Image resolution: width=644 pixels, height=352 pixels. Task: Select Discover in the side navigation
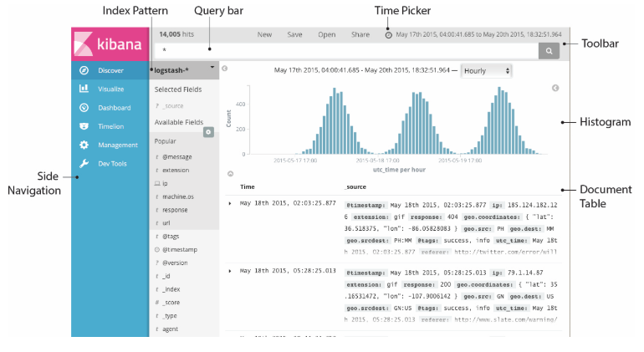pos(110,70)
